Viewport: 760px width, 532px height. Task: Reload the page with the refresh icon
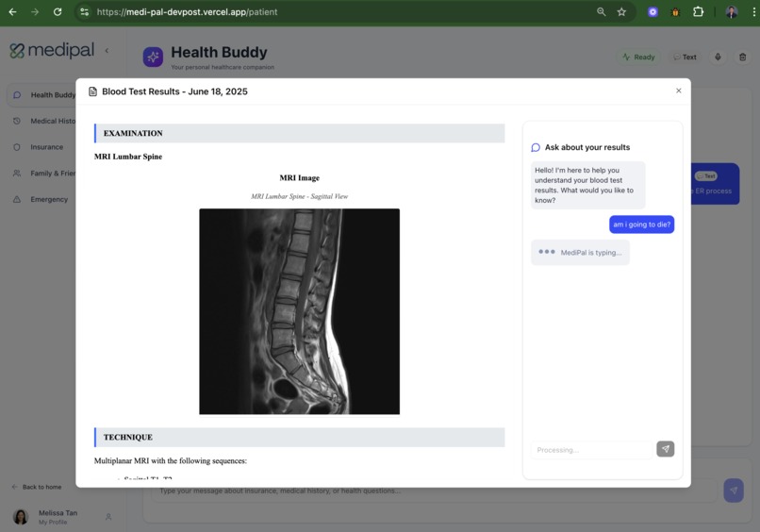click(58, 12)
